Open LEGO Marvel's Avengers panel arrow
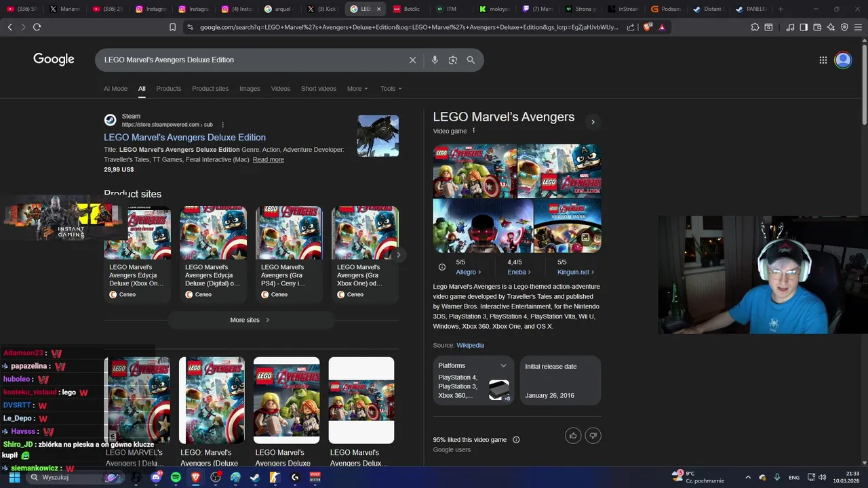This screenshot has width=868, height=488. pos(593,122)
